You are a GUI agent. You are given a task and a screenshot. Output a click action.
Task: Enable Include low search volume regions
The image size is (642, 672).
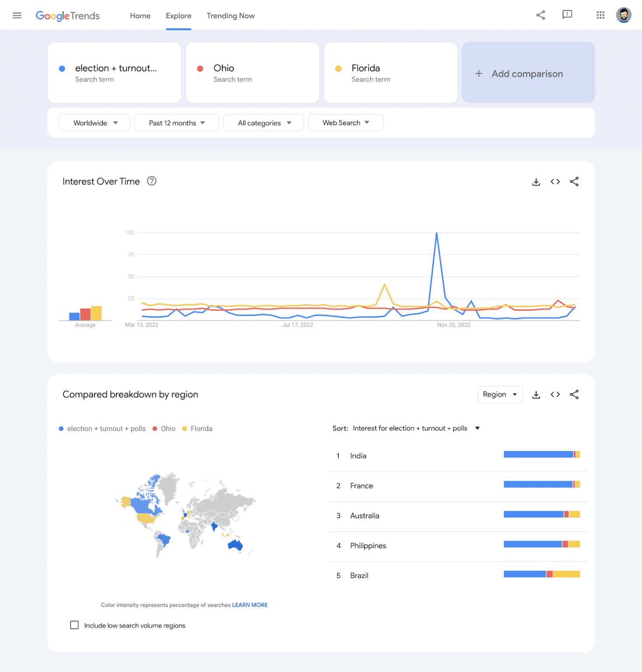(74, 625)
